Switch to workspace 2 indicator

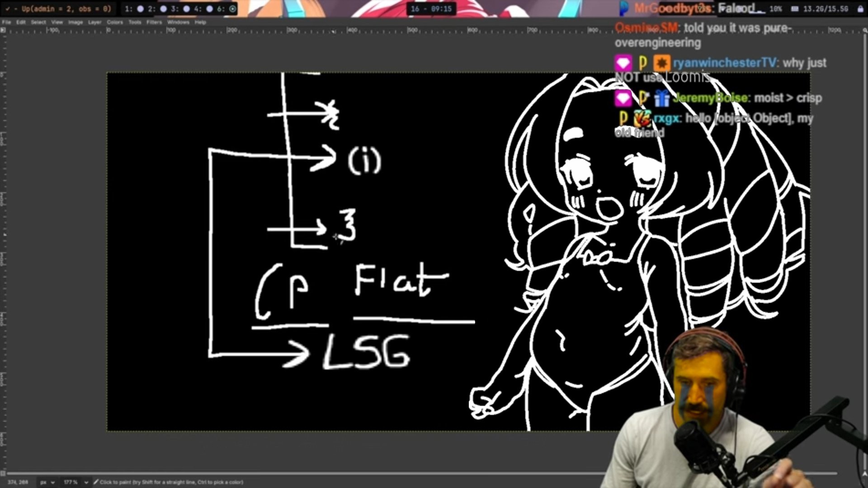pyautogui.click(x=158, y=9)
